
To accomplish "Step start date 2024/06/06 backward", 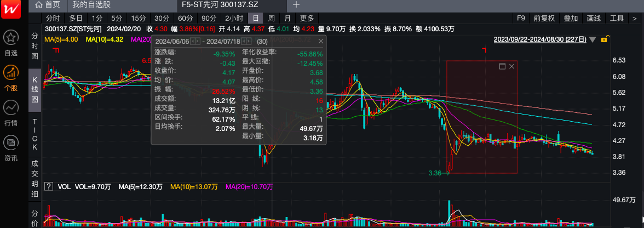I will [x=193, y=42].
